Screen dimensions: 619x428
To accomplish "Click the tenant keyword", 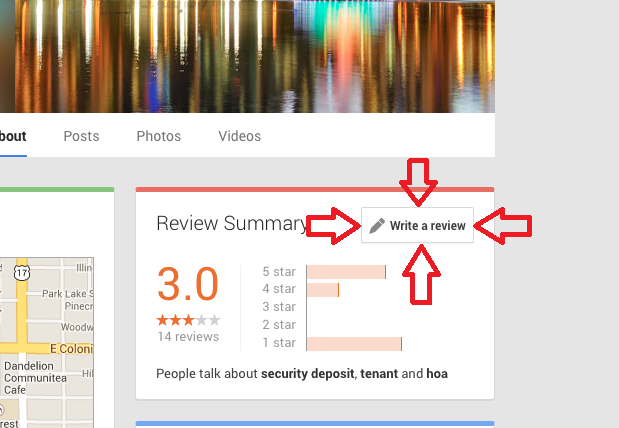I will [x=379, y=374].
